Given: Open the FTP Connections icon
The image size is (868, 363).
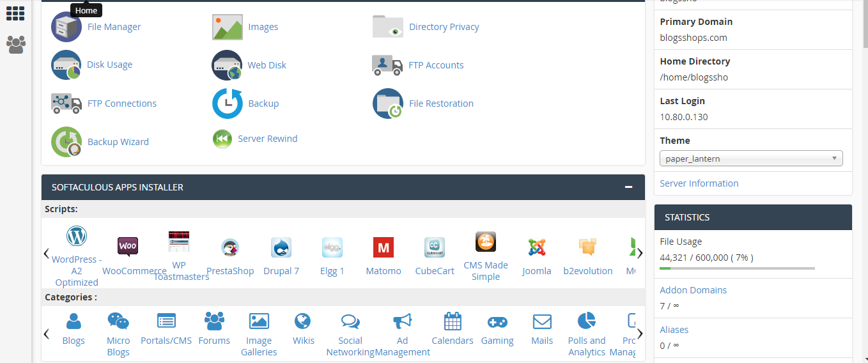Looking at the screenshot, I should pyautogui.click(x=66, y=104).
